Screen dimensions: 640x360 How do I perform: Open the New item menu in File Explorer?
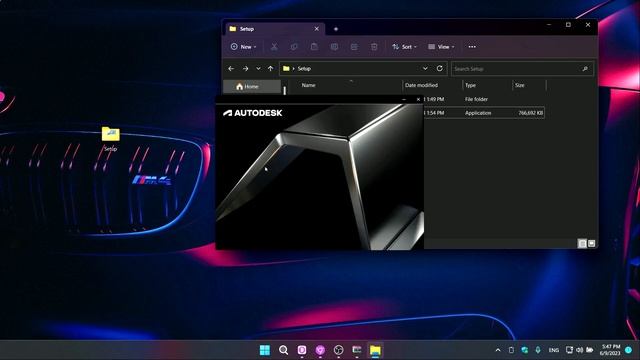[243, 47]
